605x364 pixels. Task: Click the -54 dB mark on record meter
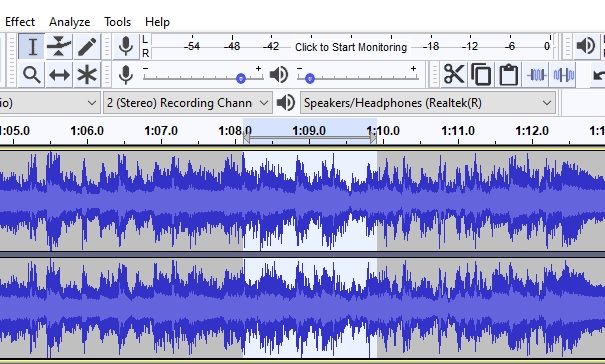click(x=192, y=46)
